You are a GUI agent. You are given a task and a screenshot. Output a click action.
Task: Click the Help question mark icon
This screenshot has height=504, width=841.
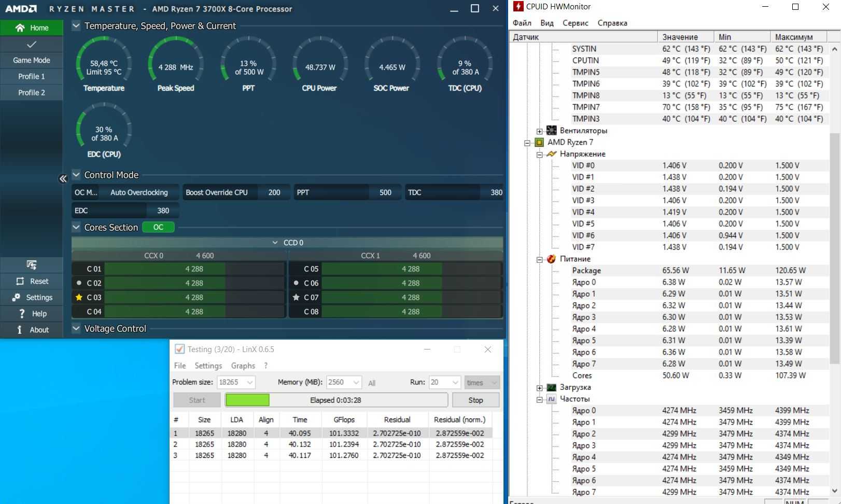pos(21,313)
